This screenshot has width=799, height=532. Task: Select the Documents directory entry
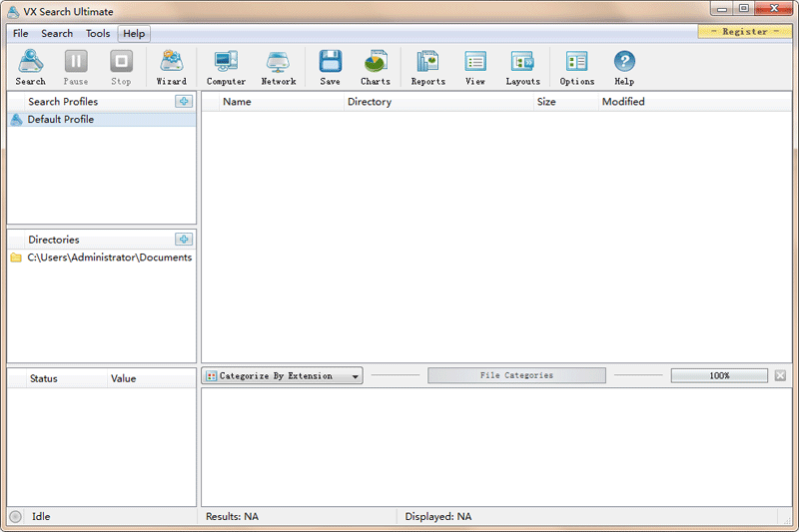point(109,258)
